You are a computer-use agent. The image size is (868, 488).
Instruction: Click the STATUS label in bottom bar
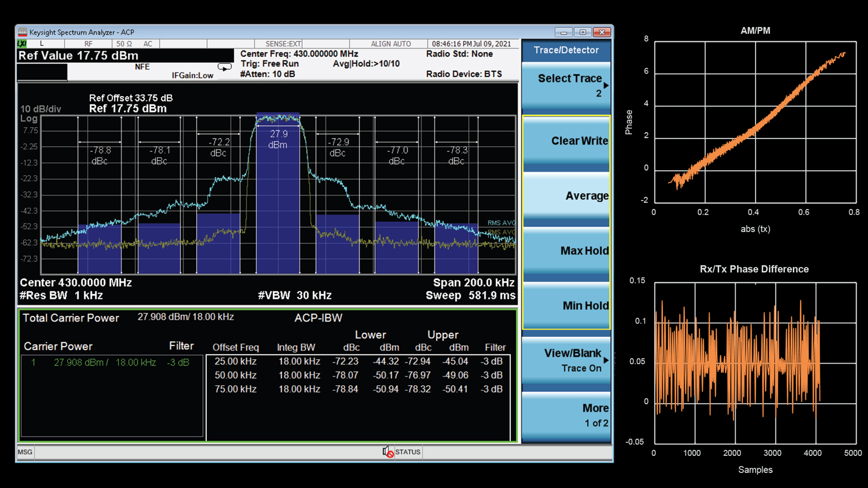pyautogui.click(x=407, y=452)
